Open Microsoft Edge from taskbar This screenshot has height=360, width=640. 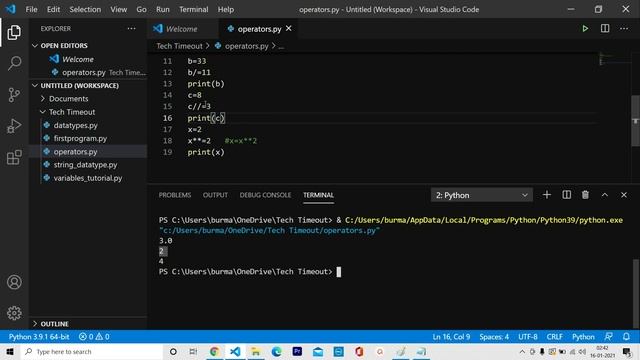(x=276, y=351)
